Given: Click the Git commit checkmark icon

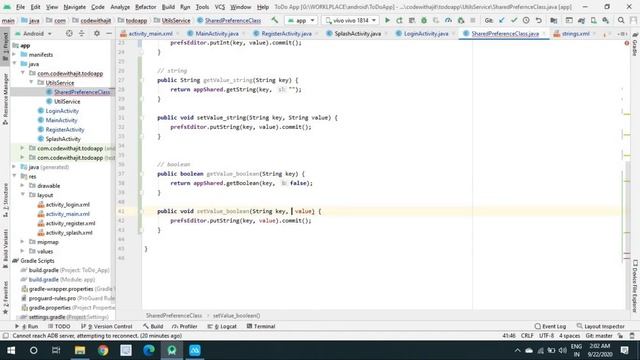Looking at the screenshot, I should [514, 20].
